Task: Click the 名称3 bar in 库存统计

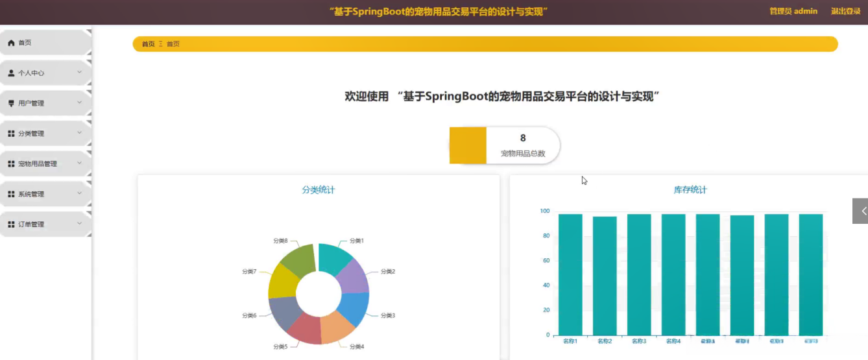Action: point(639,274)
